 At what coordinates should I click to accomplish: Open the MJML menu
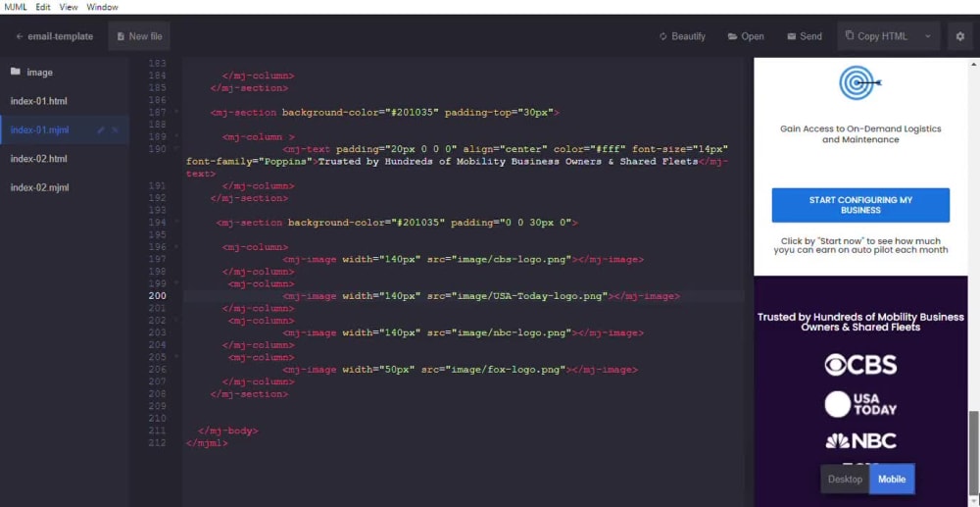[16, 7]
